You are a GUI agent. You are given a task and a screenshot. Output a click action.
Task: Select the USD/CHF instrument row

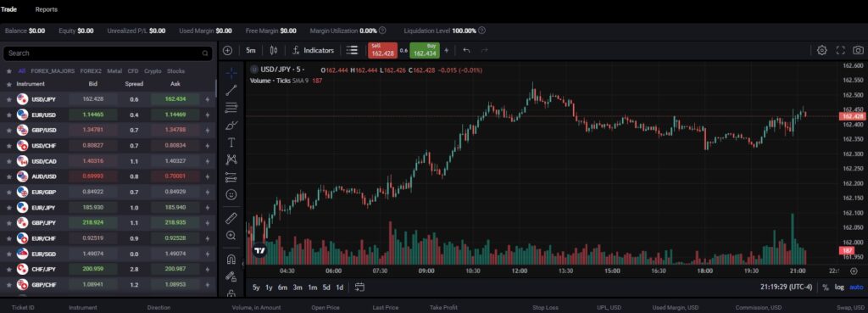click(x=108, y=146)
